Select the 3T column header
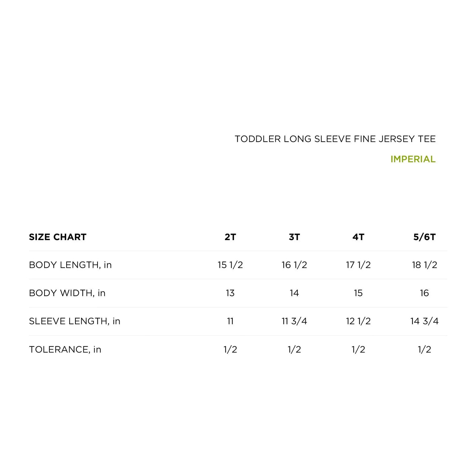Screen dimensions: 476x476 pos(294,237)
